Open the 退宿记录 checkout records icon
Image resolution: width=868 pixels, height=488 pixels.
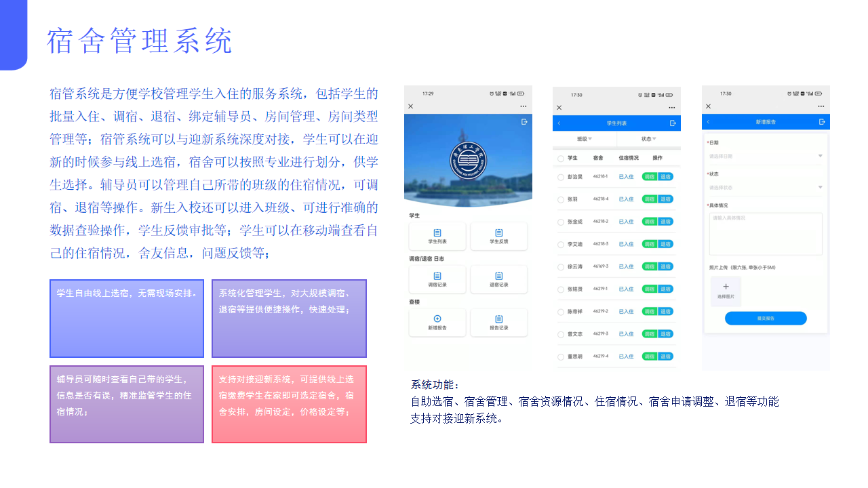tap(499, 277)
